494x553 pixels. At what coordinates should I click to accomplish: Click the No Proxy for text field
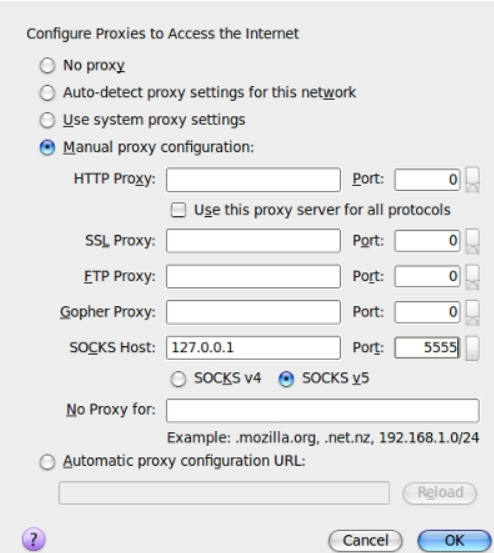(323, 411)
